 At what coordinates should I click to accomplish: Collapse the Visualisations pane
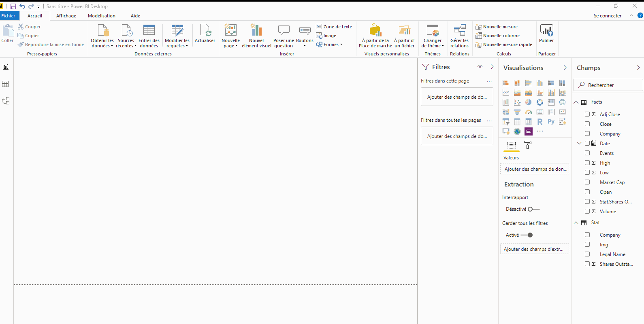point(565,68)
